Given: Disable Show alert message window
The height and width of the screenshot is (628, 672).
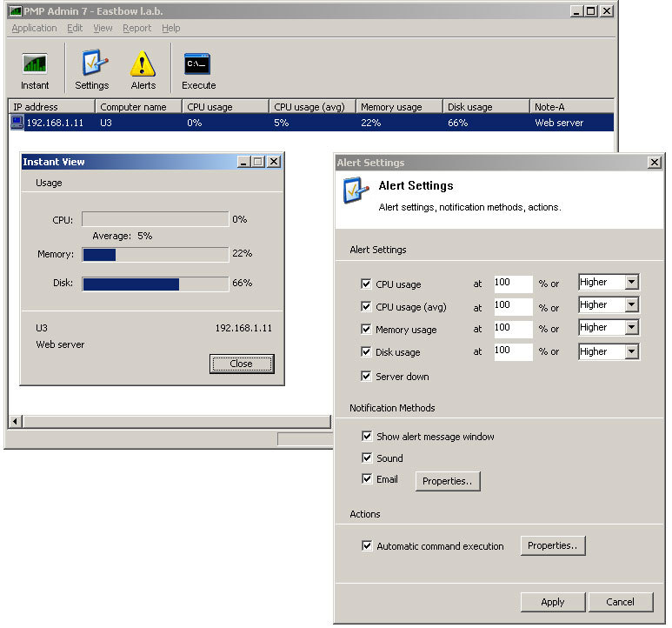Looking at the screenshot, I should coord(367,437).
